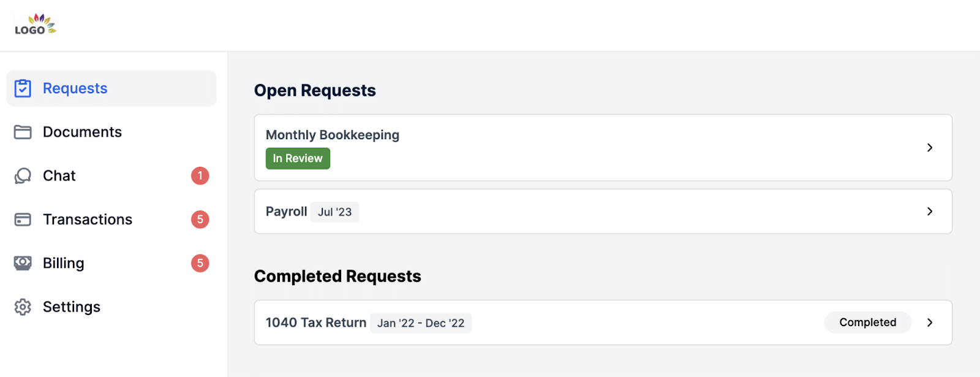Expand the Monthly Bookkeeping request chevron

click(x=930, y=148)
